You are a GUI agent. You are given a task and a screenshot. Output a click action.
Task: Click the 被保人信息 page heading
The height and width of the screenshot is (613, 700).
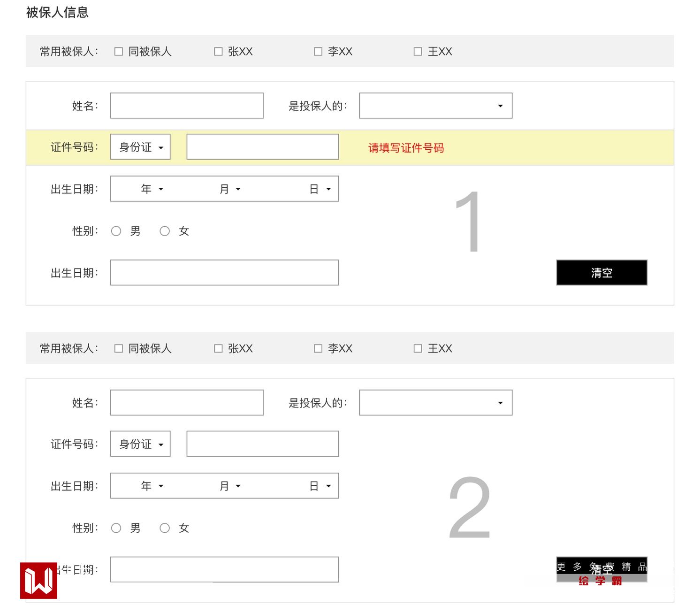pyautogui.click(x=57, y=12)
